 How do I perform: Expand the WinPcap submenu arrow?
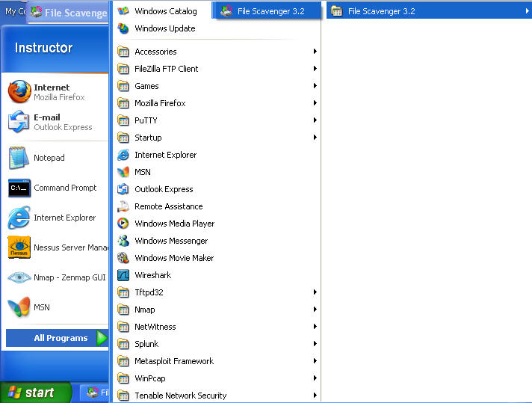tap(315, 378)
